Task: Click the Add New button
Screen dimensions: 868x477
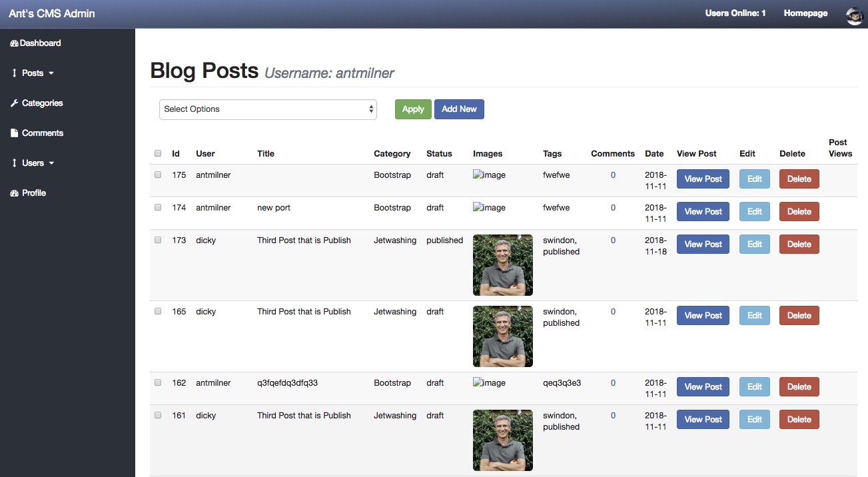Action: (x=459, y=109)
